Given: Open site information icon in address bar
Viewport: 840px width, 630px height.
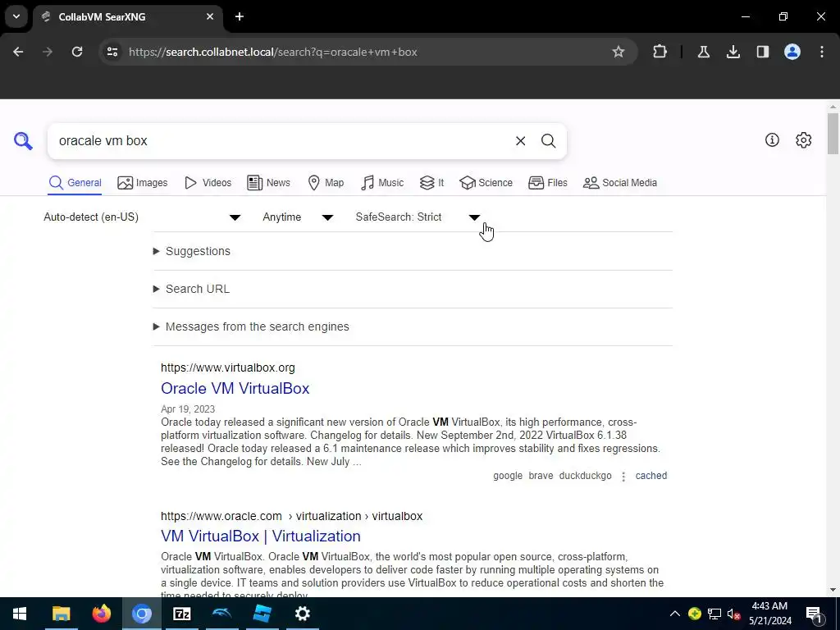Looking at the screenshot, I should pos(112,52).
